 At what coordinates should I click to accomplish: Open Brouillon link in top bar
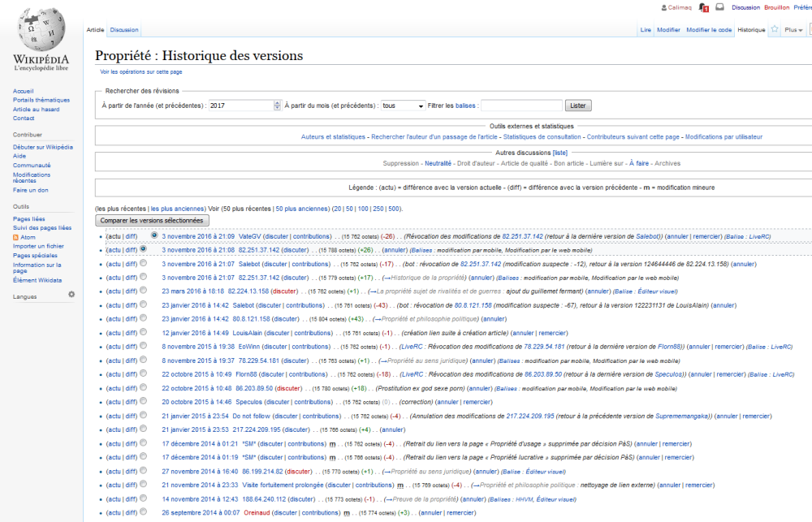777,8
